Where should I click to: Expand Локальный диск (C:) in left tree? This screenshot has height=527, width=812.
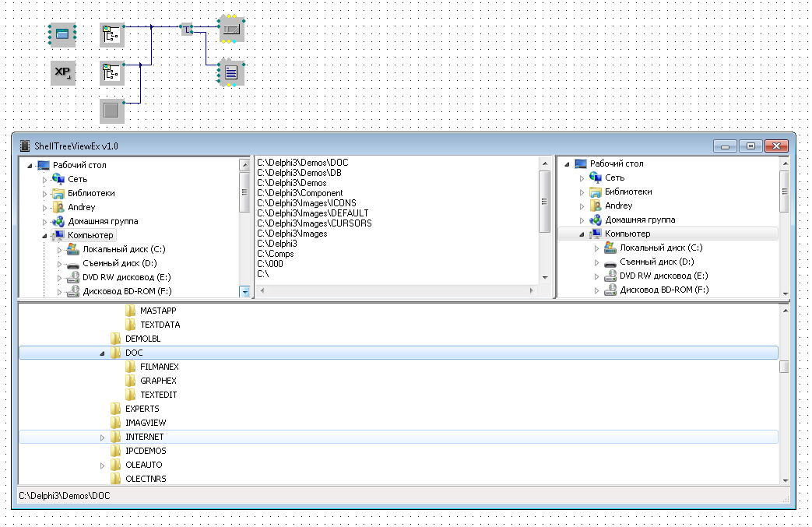[58, 250]
